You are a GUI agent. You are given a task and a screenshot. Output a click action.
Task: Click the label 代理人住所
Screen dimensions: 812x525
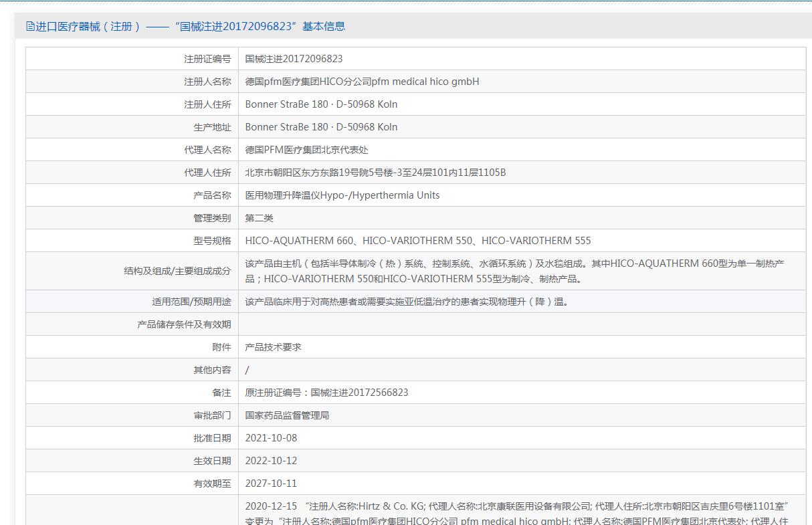click(x=207, y=173)
